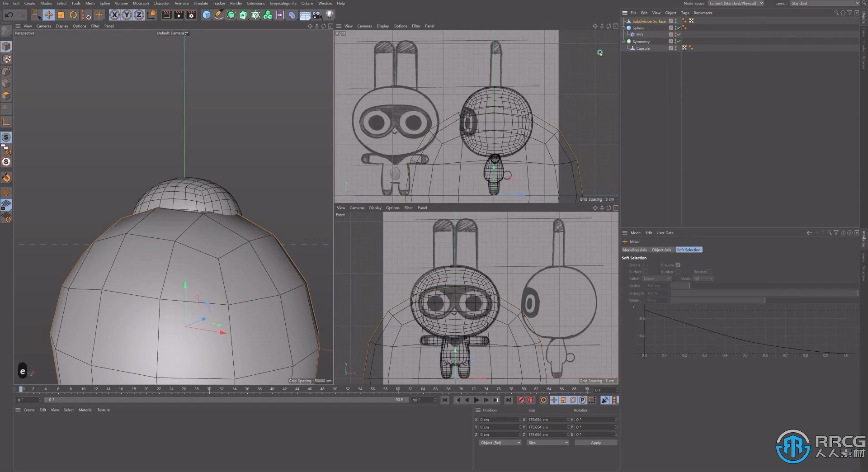Open Edit Render Settings icon
This screenshot has height=472, width=868.
pos(191,15)
